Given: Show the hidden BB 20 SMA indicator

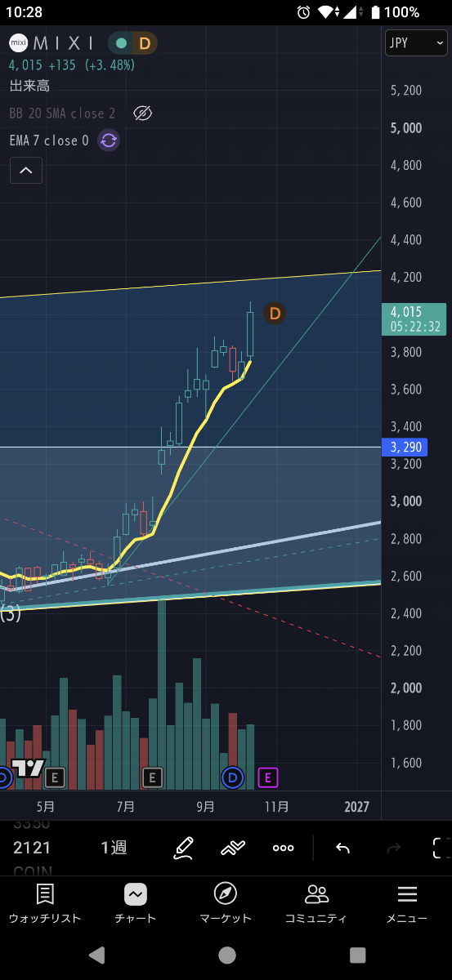Looking at the screenshot, I should click(x=142, y=114).
